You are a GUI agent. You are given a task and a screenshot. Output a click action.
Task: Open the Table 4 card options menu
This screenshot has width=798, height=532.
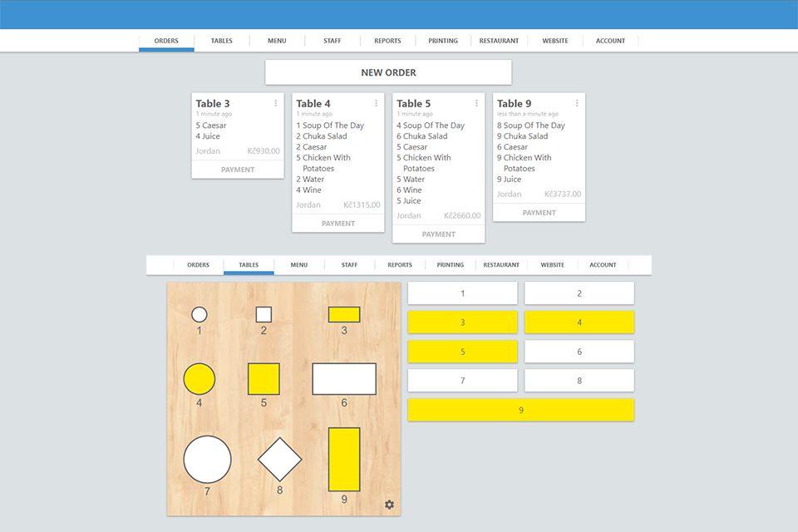click(376, 103)
